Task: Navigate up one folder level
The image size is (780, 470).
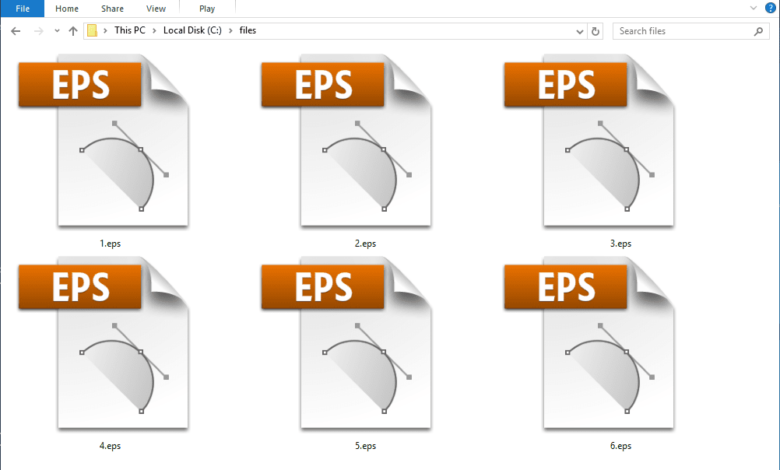Action: click(73, 31)
